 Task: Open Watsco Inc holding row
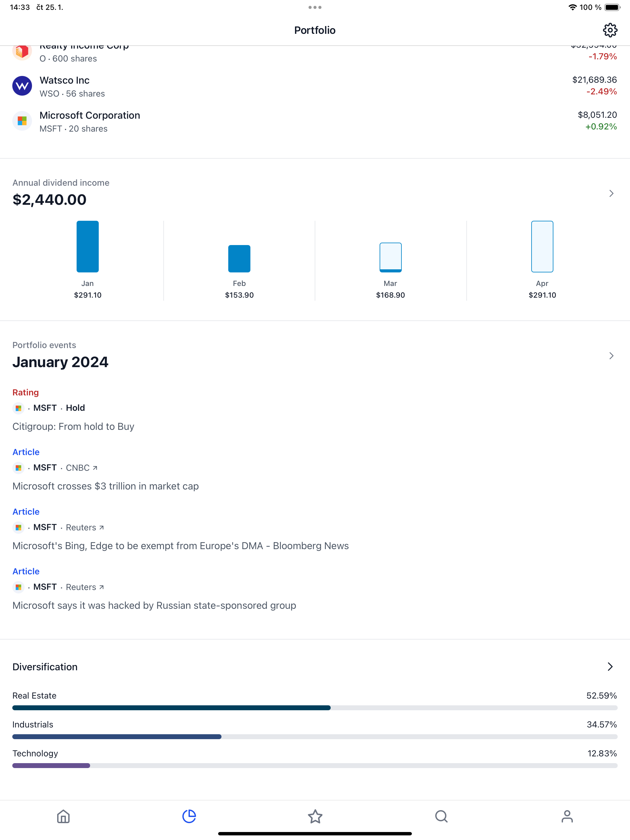[x=315, y=86]
